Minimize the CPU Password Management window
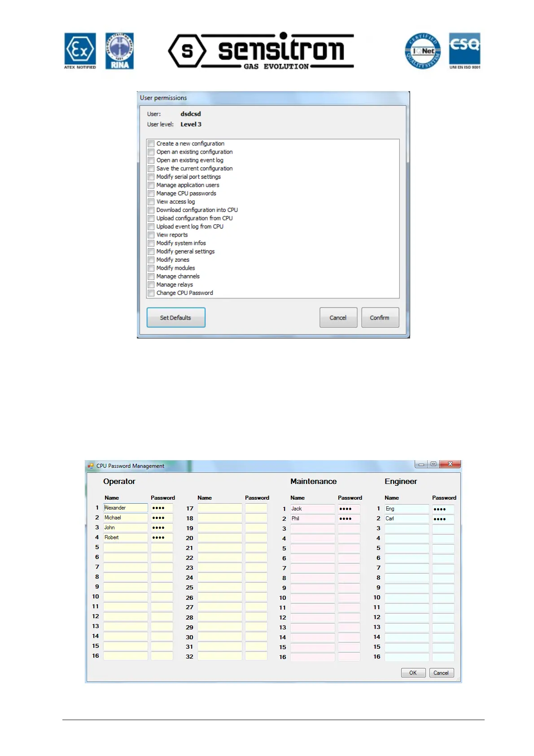 point(421,464)
